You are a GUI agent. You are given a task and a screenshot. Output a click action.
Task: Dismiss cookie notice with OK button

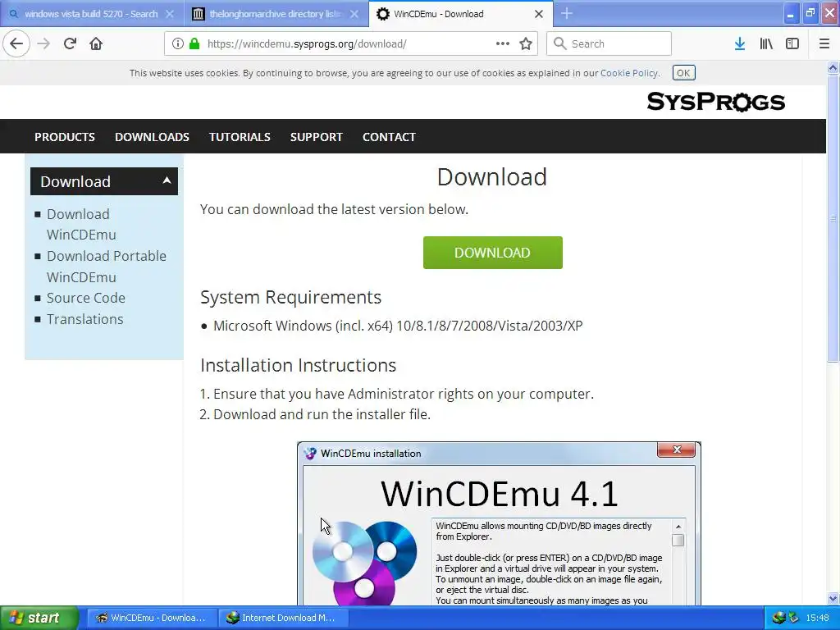pos(683,73)
